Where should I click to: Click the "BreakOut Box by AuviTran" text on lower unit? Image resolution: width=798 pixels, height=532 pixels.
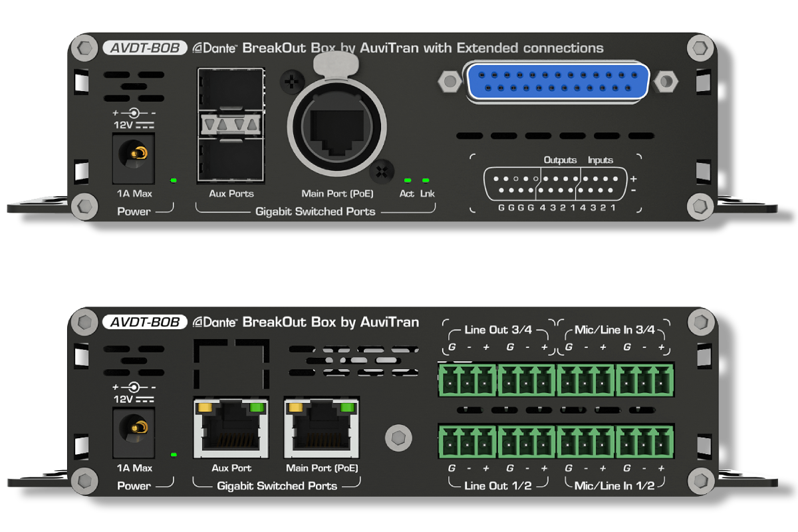(331, 323)
